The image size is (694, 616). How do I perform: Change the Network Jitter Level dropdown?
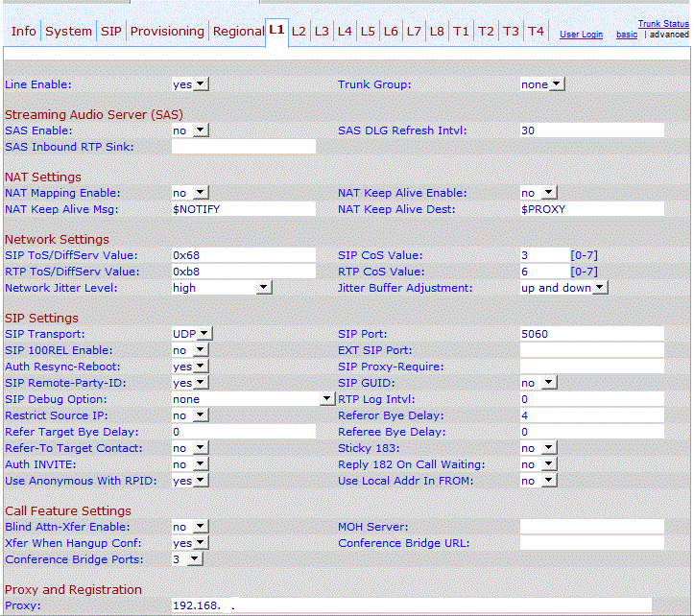[x=221, y=288]
